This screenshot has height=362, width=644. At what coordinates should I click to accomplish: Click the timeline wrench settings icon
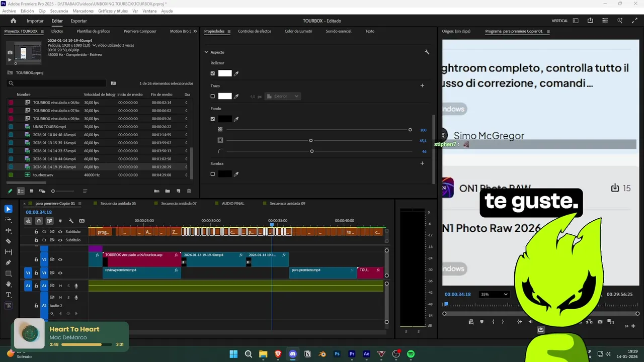tap(71, 221)
